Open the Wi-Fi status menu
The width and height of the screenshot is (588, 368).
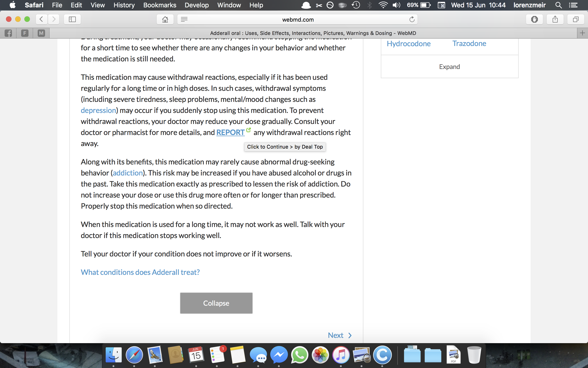tap(383, 5)
